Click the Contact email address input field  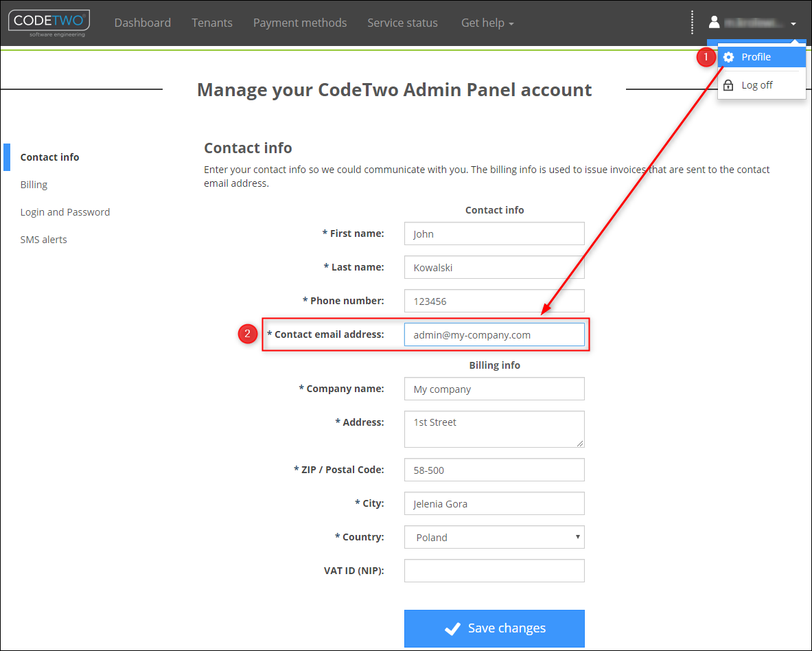(494, 334)
